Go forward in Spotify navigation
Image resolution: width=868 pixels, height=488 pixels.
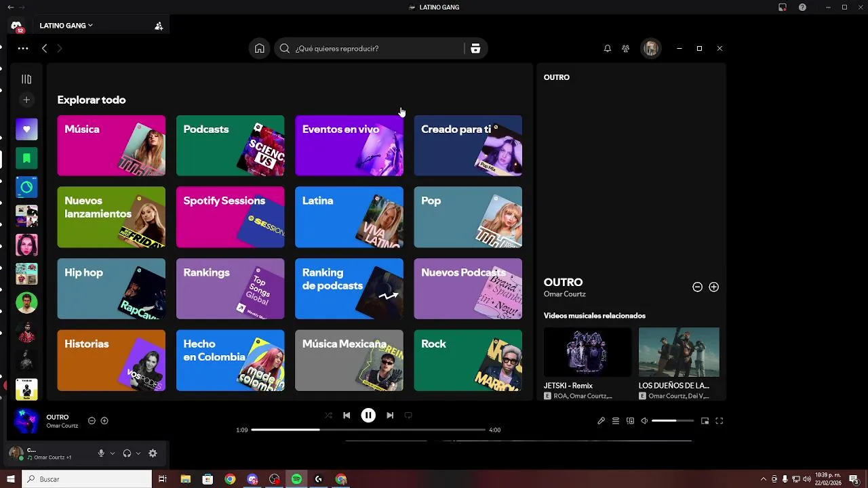(60, 48)
